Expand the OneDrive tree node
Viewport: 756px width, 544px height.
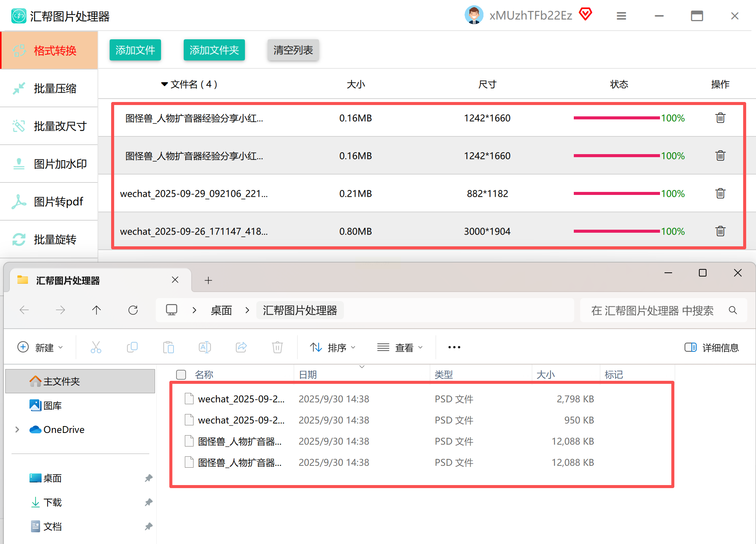[17, 430]
